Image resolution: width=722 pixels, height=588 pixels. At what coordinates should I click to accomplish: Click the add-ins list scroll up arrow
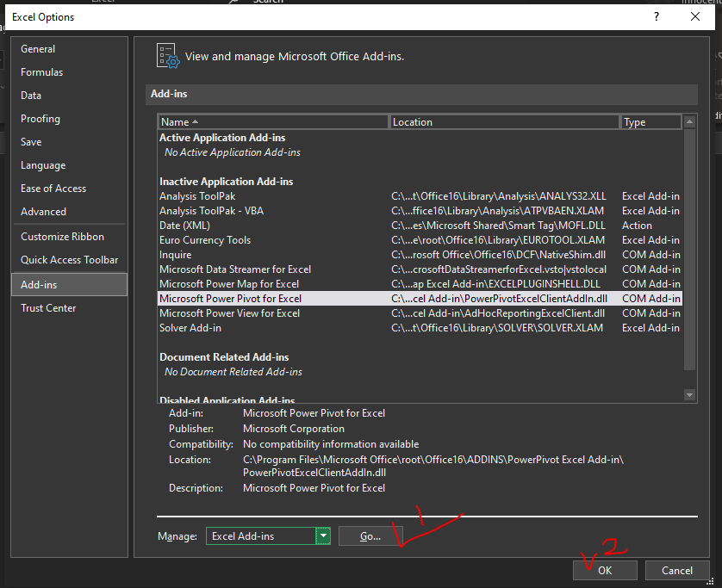[689, 122]
